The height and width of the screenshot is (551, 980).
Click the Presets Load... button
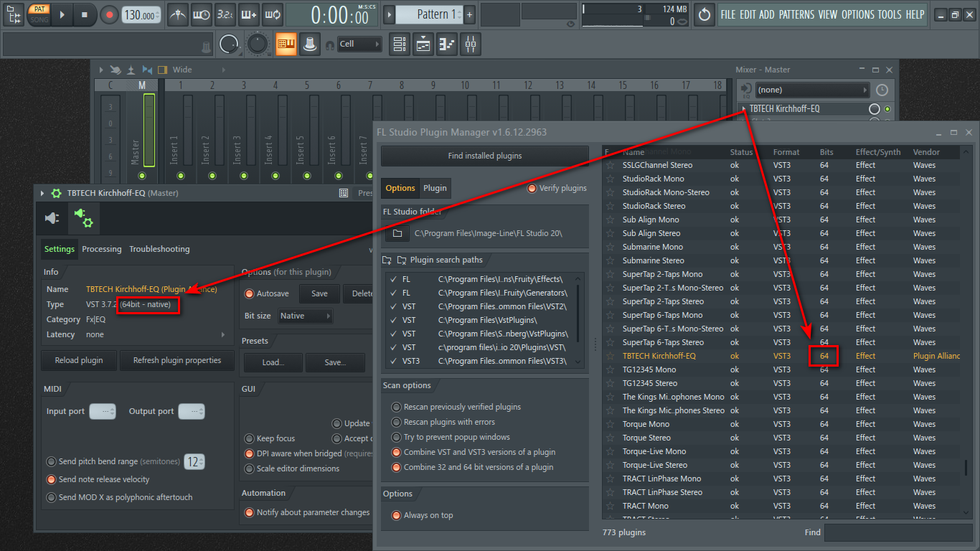point(273,362)
